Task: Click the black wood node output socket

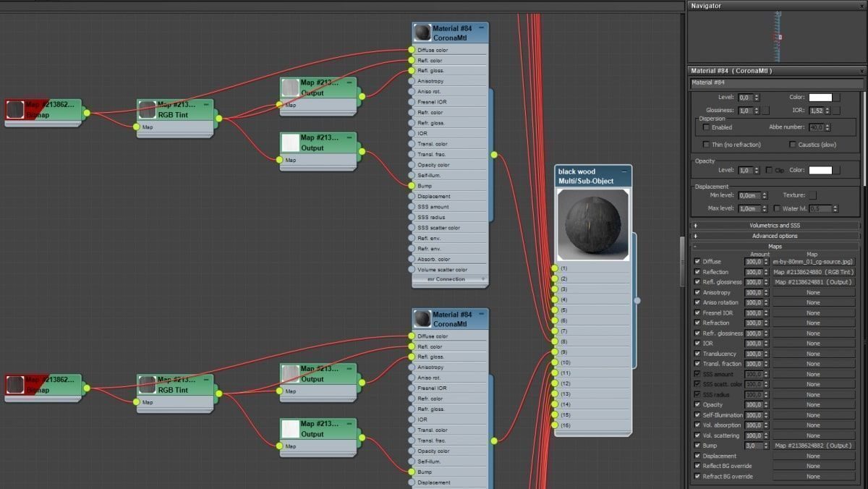Action: pyautogui.click(x=637, y=300)
